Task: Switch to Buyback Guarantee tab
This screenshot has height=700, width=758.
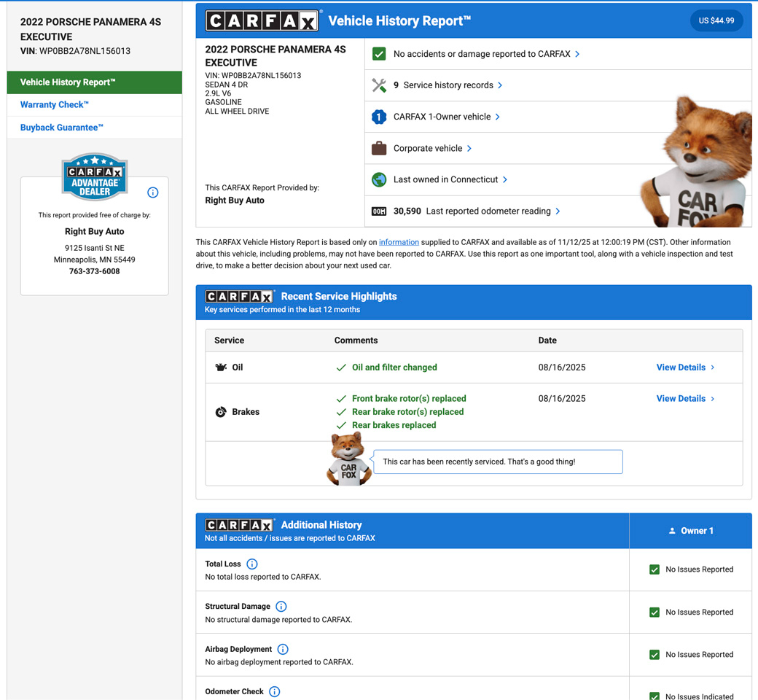Action: [x=62, y=128]
